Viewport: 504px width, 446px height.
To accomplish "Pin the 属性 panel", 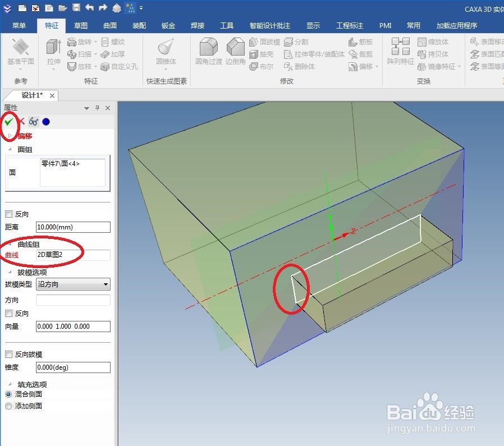I will pyautogui.click(x=98, y=108).
